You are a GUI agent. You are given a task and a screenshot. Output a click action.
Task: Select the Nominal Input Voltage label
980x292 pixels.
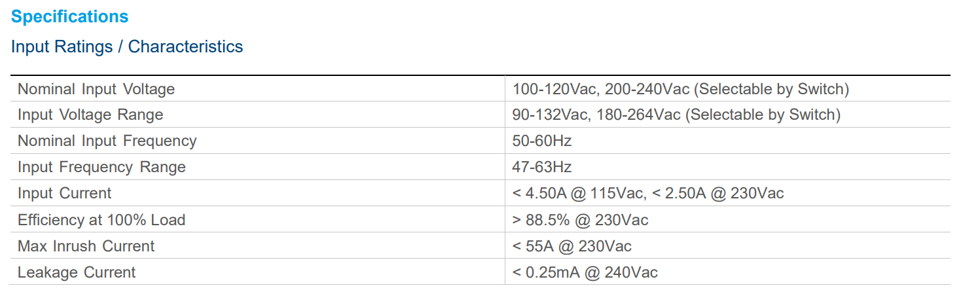pos(96,89)
